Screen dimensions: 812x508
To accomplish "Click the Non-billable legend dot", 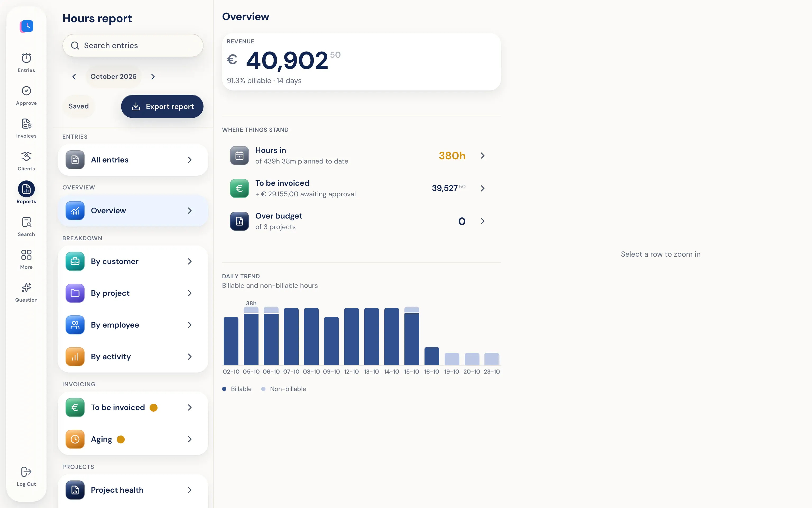I will pyautogui.click(x=263, y=389).
